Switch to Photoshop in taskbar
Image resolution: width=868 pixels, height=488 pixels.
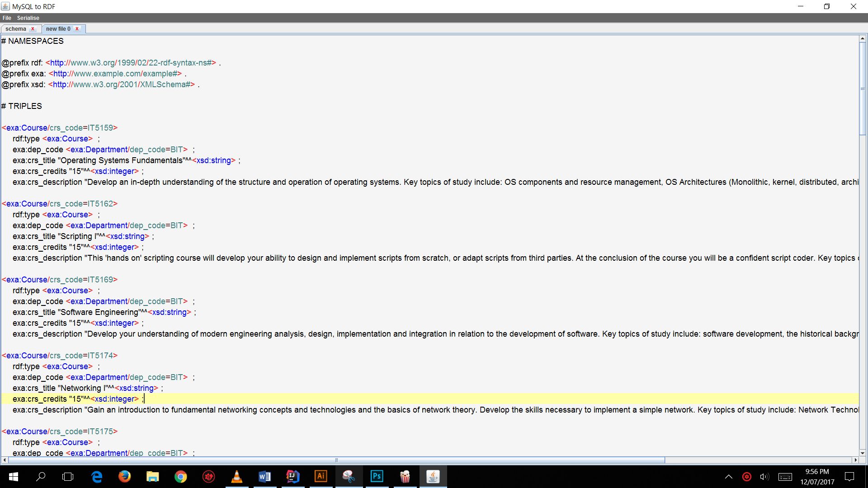(377, 477)
